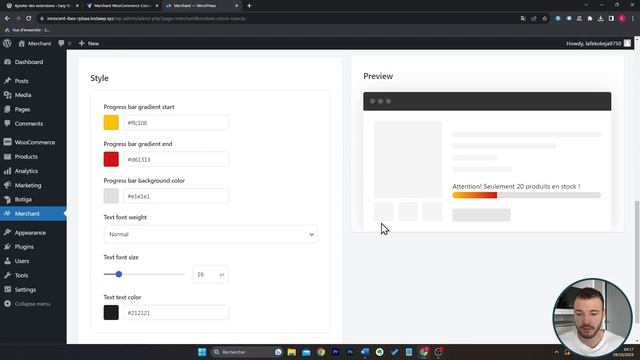The height and width of the screenshot is (360, 640).
Task: Show hidden system tray icons chevron
Action: coord(556,352)
